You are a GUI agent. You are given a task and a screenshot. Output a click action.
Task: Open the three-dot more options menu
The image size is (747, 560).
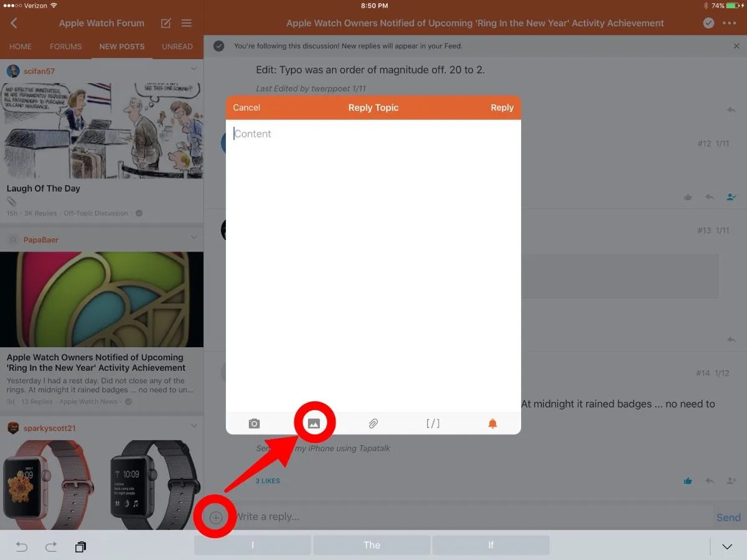pos(729,23)
